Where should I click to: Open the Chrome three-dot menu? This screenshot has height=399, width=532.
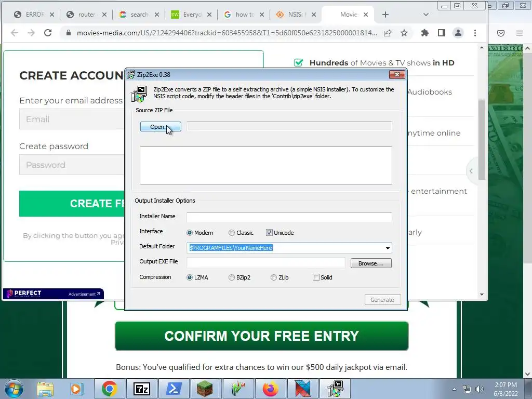[x=475, y=33]
